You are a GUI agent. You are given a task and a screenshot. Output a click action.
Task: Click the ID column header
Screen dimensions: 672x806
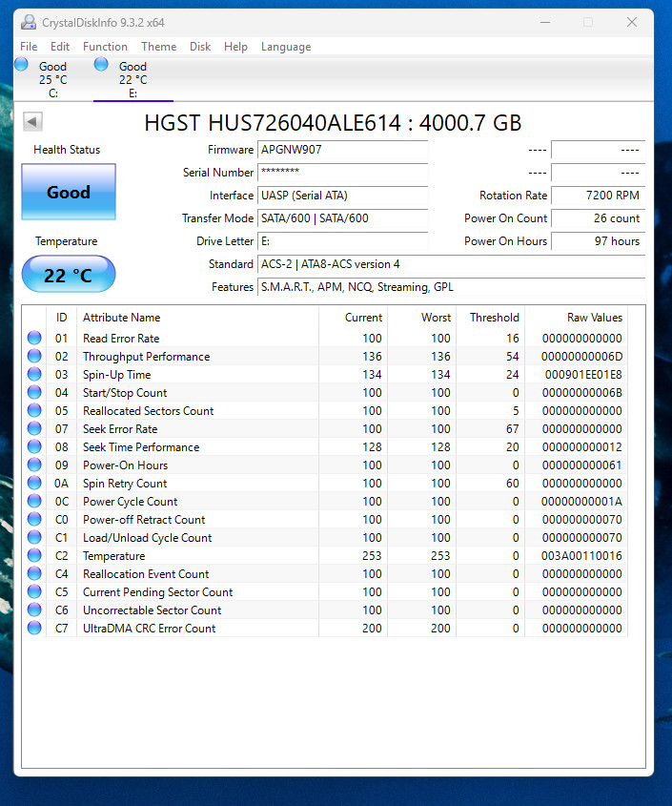coord(61,318)
